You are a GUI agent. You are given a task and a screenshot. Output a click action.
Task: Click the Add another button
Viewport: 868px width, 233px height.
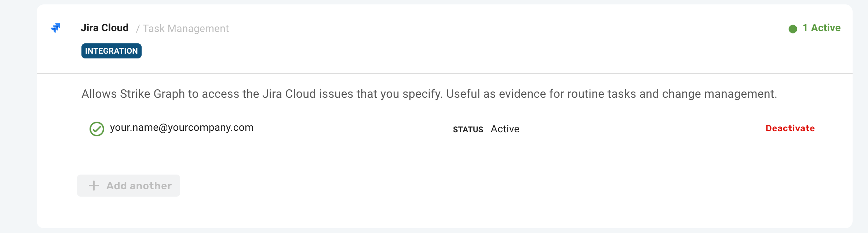click(x=128, y=186)
